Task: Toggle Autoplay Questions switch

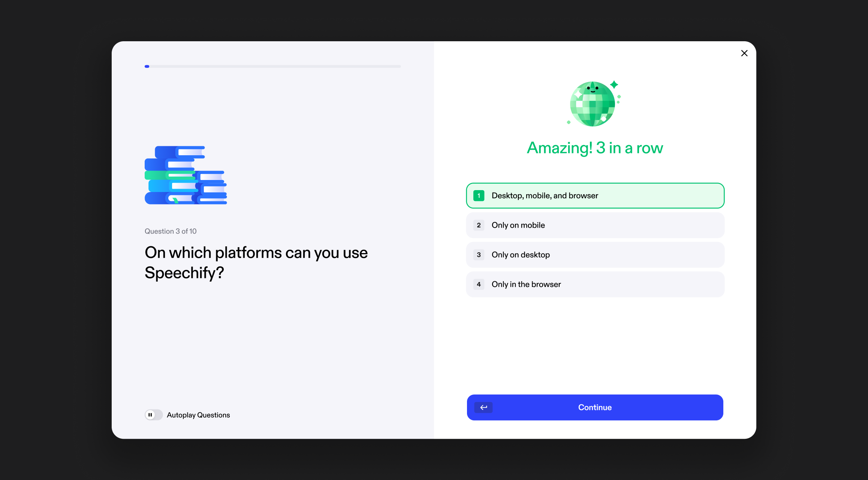Action: [154, 415]
